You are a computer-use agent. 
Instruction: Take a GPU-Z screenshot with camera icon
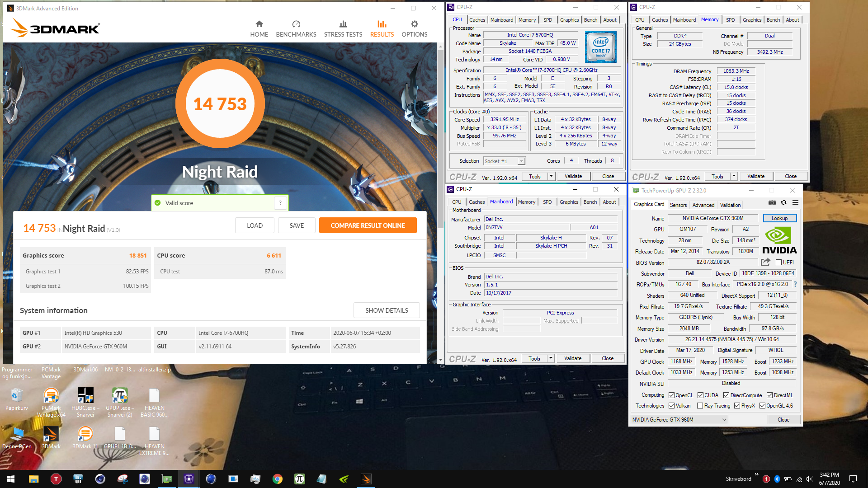772,202
